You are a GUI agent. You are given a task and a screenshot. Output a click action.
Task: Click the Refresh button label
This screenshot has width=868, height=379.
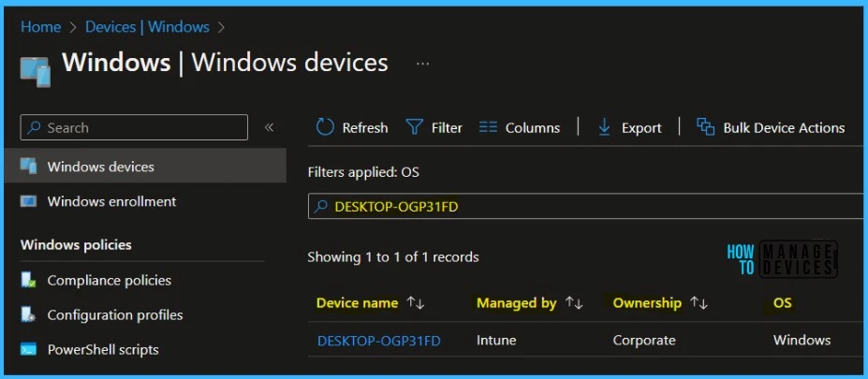tap(365, 128)
